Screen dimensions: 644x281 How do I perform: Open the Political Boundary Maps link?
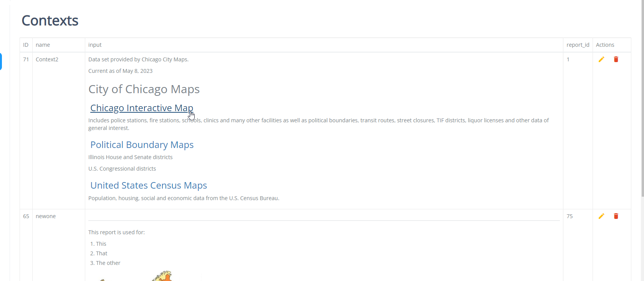click(x=142, y=145)
